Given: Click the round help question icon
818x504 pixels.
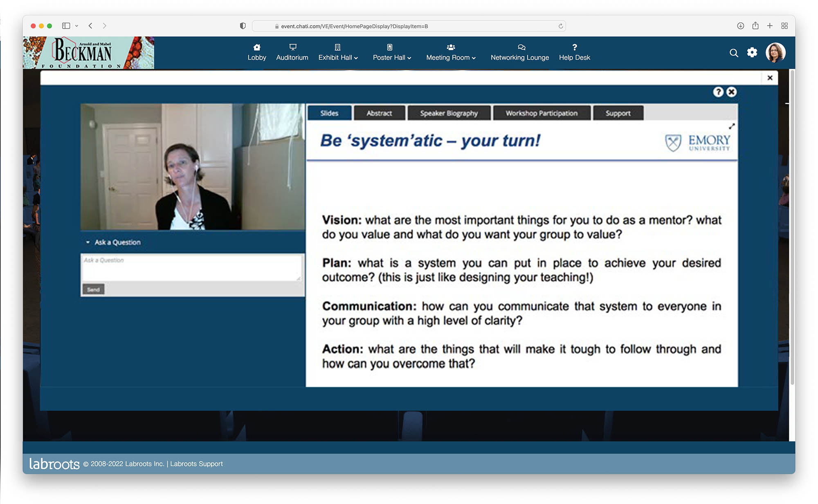Looking at the screenshot, I should click(718, 92).
